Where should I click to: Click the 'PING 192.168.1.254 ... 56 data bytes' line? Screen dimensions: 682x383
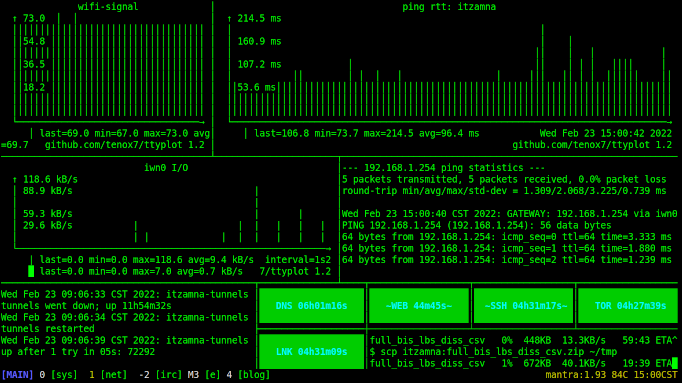coord(477,225)
